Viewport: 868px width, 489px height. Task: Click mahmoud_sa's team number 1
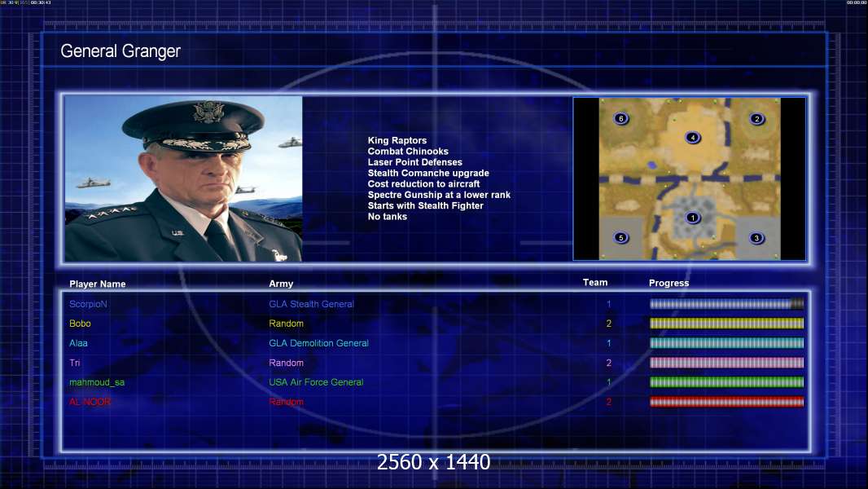(608, 382)
